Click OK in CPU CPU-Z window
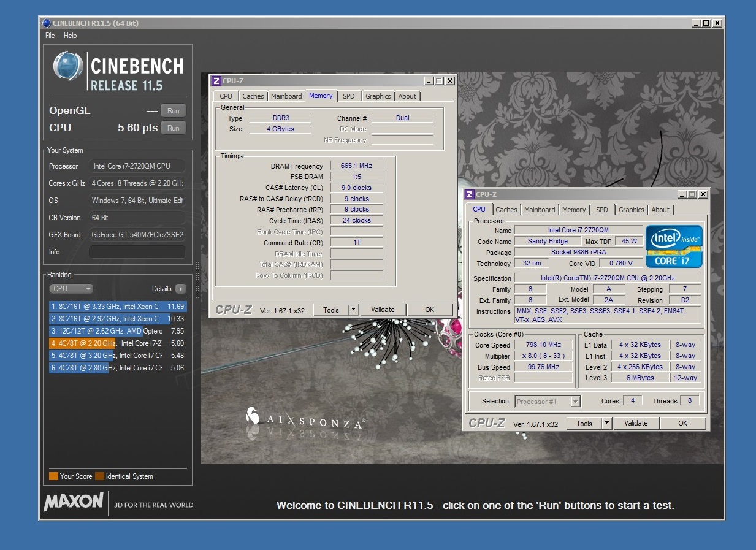The image size is (756, 550). 683,423
